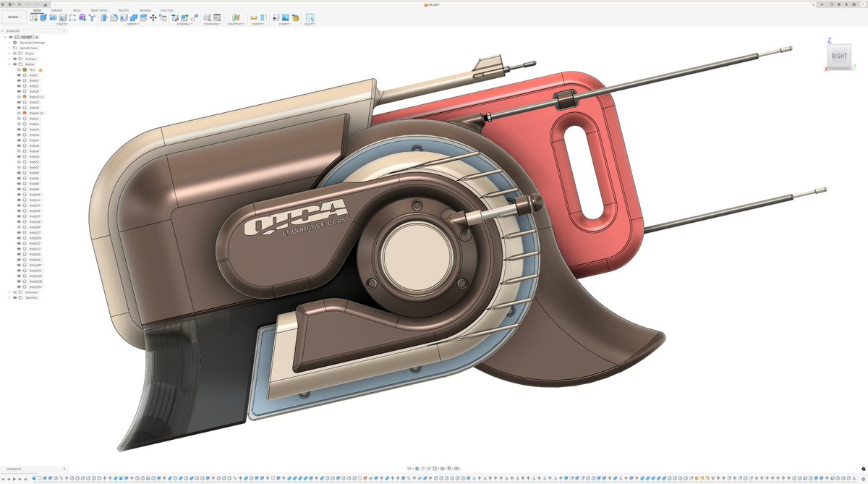The image size is (868, 484).
Task: Open the INSPECT dropdown menu
Action: 257,24
